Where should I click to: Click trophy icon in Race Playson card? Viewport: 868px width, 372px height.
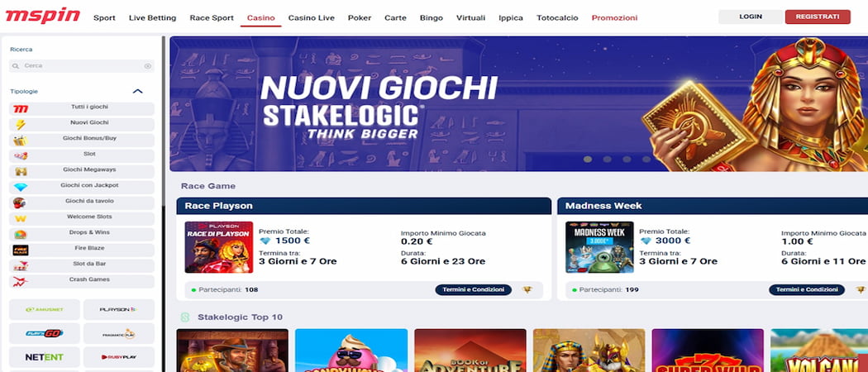(x=527, y=289)
